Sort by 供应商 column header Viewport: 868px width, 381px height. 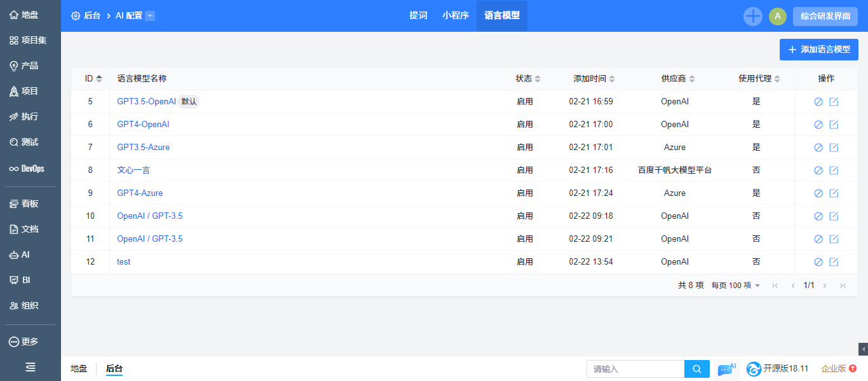pyautogui.click(x=677, y=79)
